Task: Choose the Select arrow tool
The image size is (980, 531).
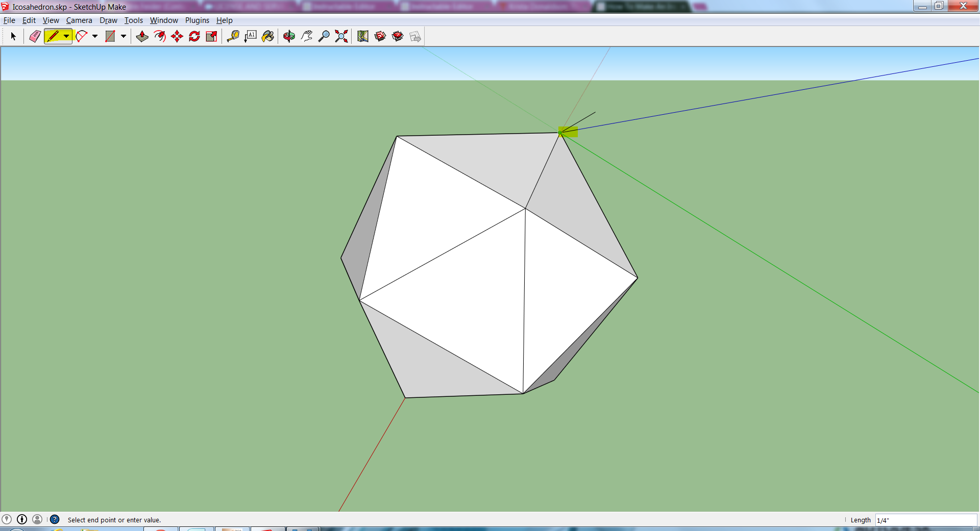Action: coord(13,36)
